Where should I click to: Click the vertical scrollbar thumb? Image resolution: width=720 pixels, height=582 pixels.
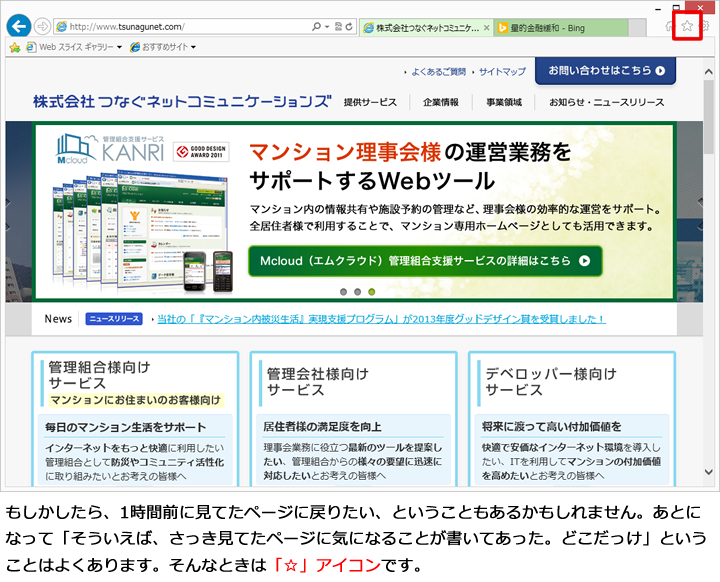(x=709, y=116)
